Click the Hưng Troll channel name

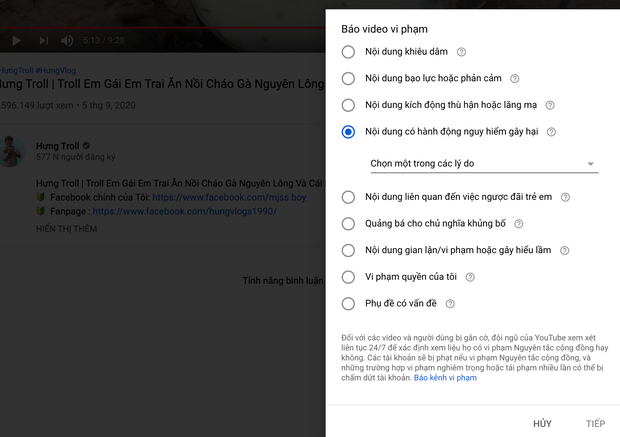58,146
